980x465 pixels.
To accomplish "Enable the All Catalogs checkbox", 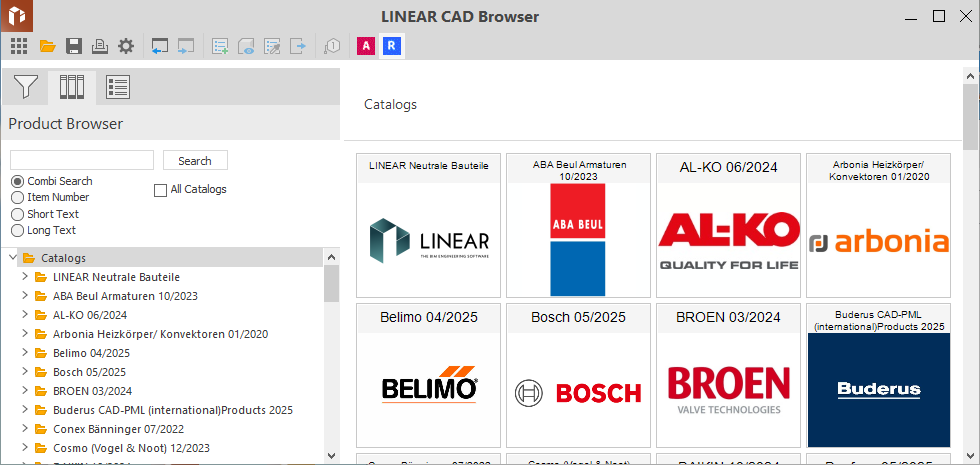I will 161,190.
